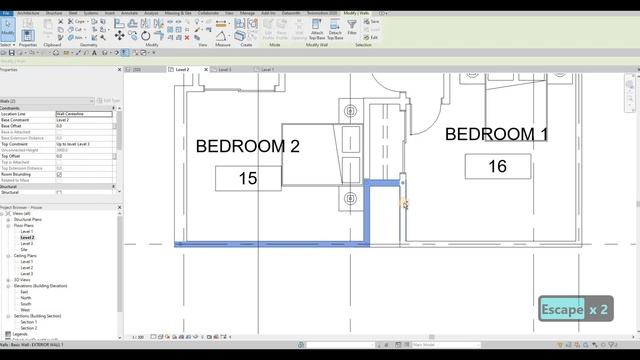Click the Location Line value field

click(x=84, y=114)
